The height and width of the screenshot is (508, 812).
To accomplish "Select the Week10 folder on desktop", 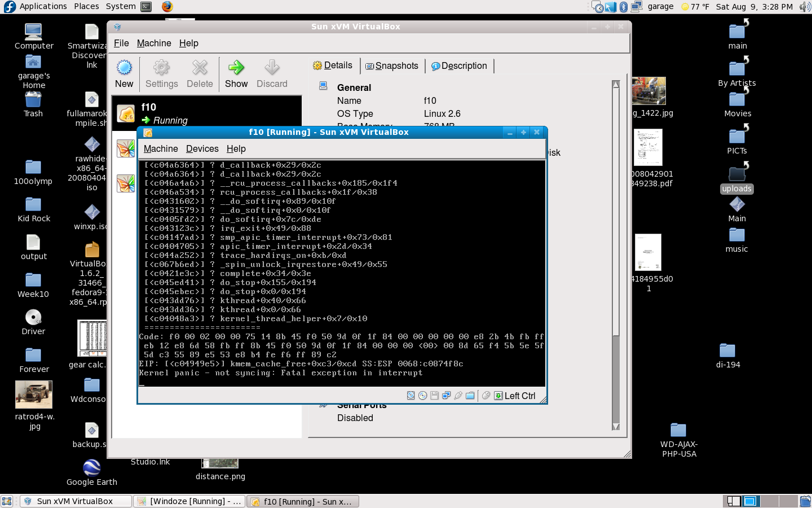I will click(33, 286).
